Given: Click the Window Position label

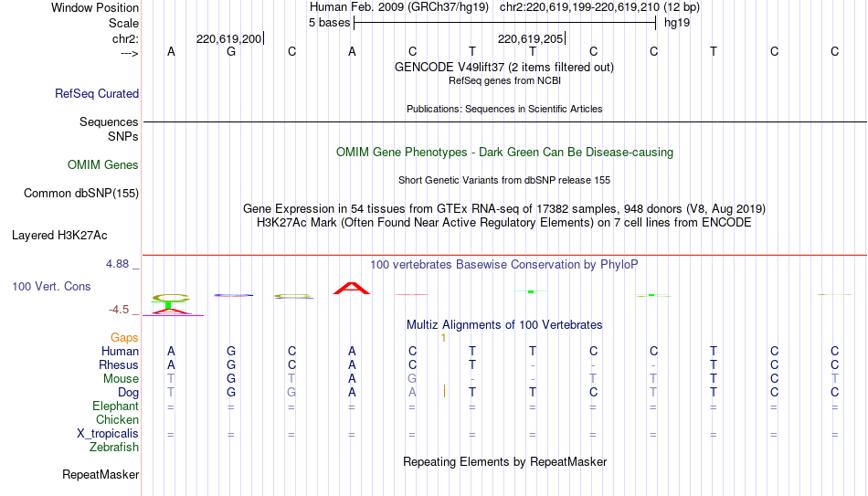Looking at the screenshot, I should pos(95,7).
